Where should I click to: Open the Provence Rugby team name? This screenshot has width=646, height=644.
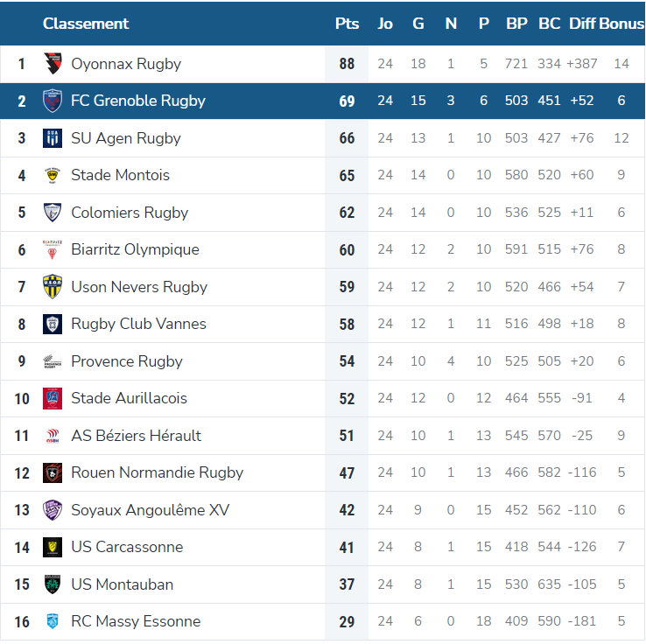(126, 361)
